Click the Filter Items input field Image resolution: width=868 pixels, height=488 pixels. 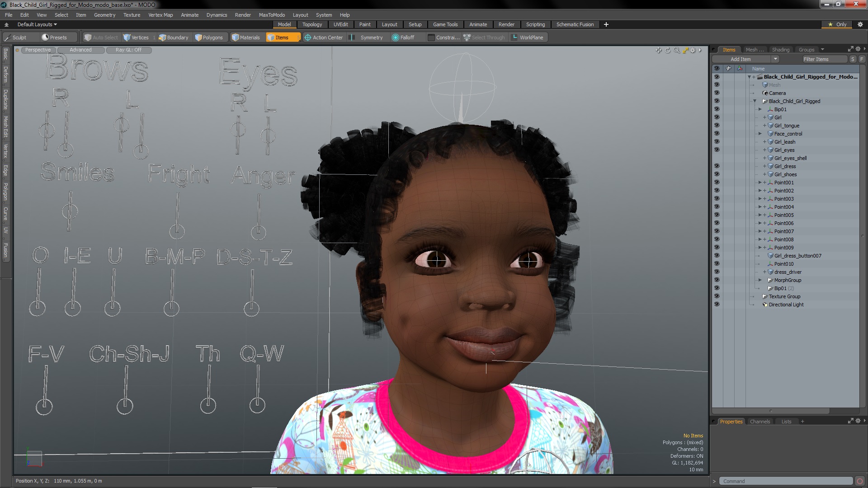825,59
